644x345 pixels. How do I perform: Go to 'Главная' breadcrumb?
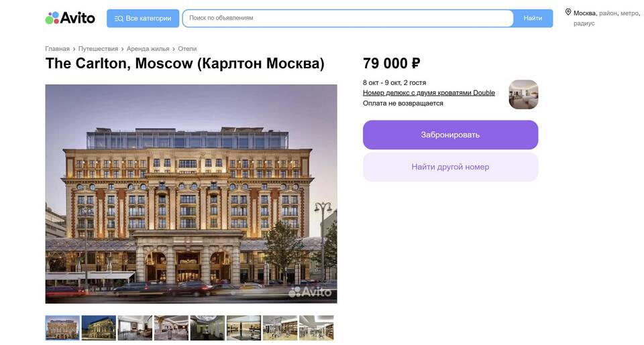click(x=57, y=49)
